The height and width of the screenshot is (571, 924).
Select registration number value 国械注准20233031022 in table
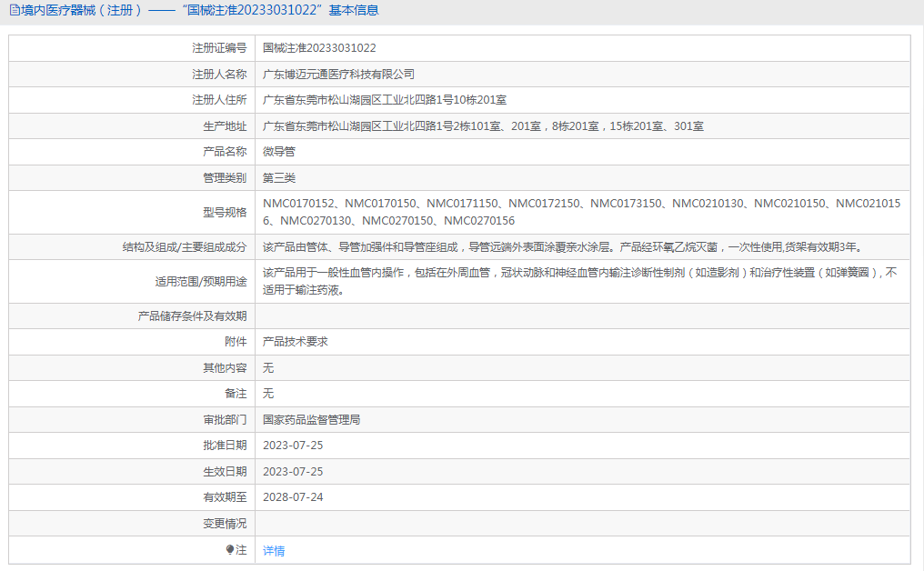pos(319,48)
